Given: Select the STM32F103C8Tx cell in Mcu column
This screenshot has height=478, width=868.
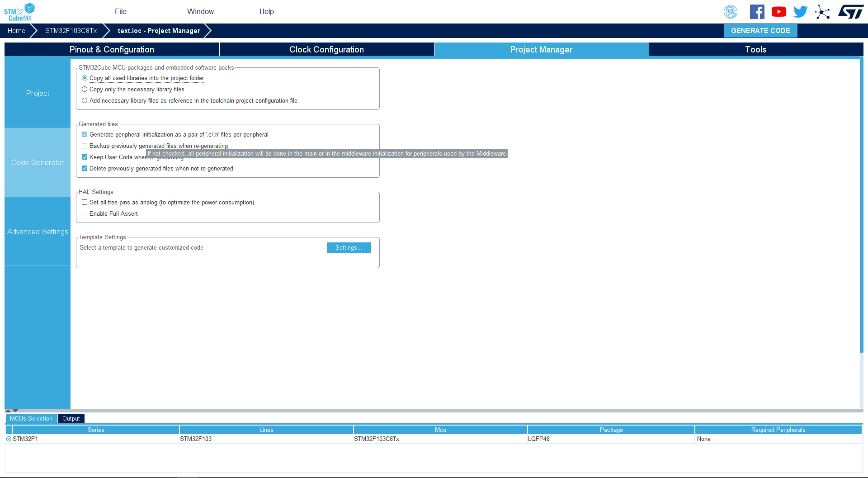Looking at the screenshot, I should click(x=440, y=439).
